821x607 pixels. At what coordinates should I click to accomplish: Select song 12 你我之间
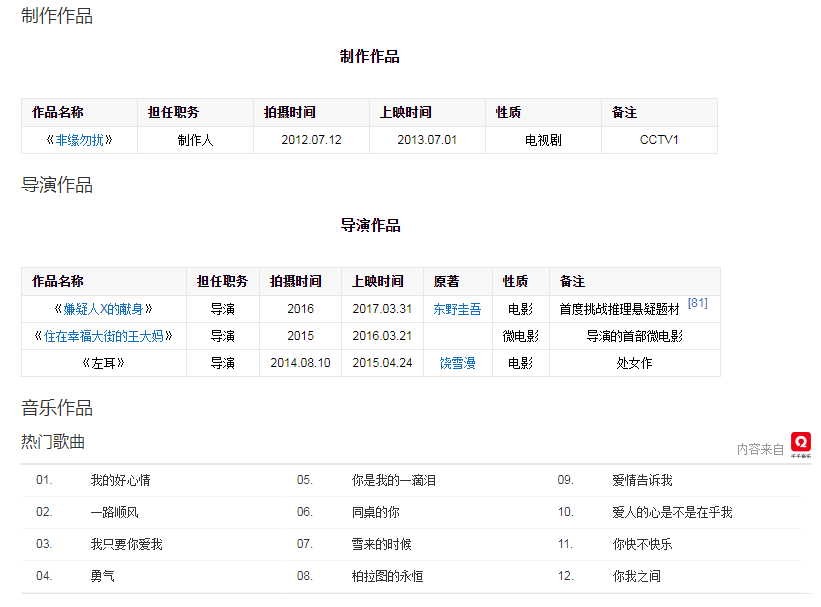pyautogui.click(x=636, y=576)
